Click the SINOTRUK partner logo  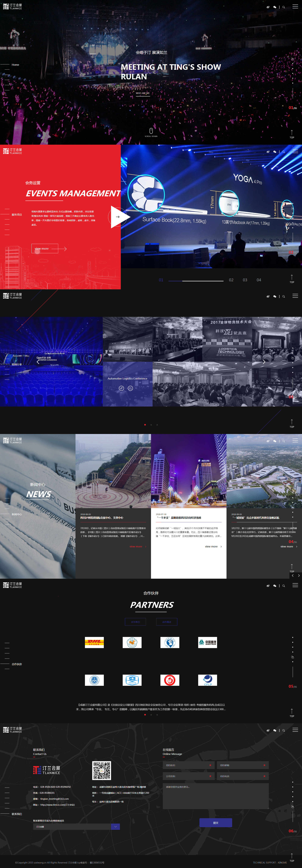tap(207, 642)
